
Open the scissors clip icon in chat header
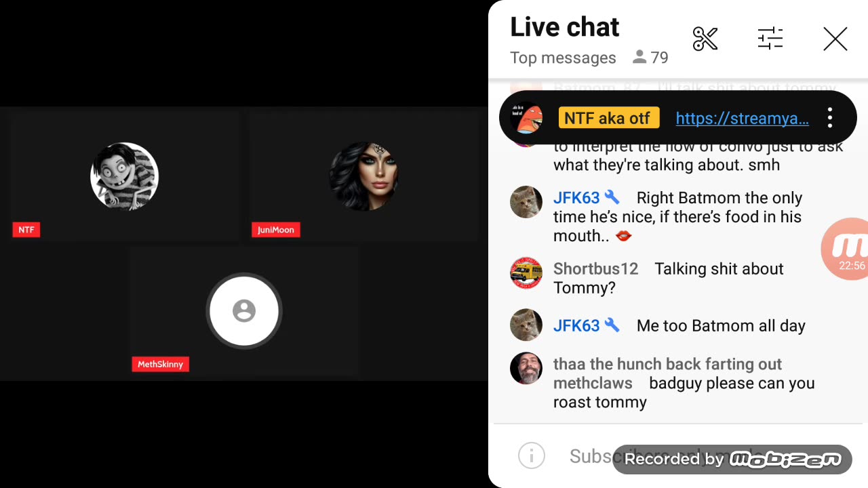click(x=705, y=39)
